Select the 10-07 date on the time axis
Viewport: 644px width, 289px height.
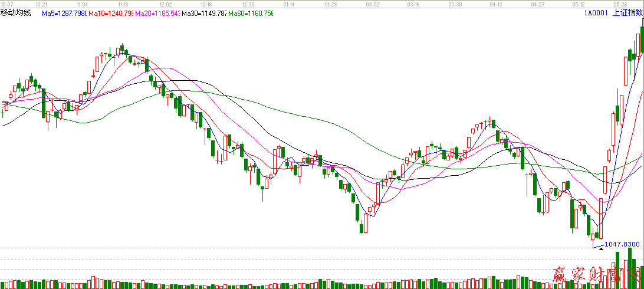7,4
